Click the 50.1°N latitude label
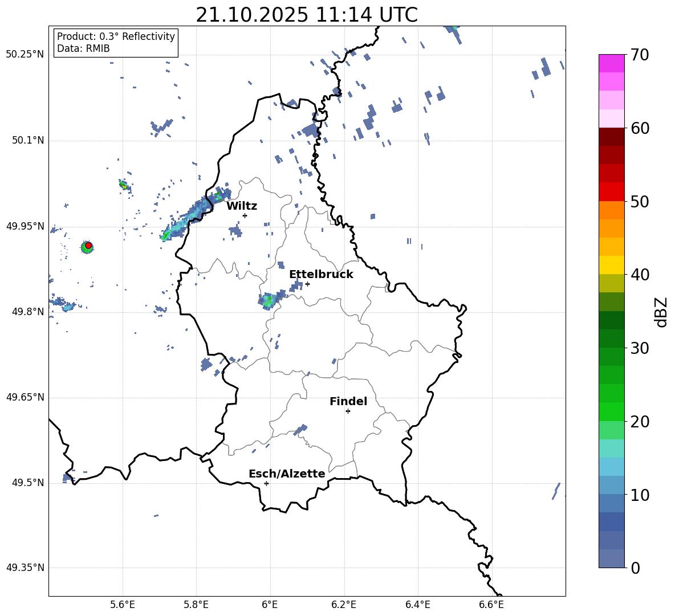Viewport: 675px width, 616px height. coord(28,140)
